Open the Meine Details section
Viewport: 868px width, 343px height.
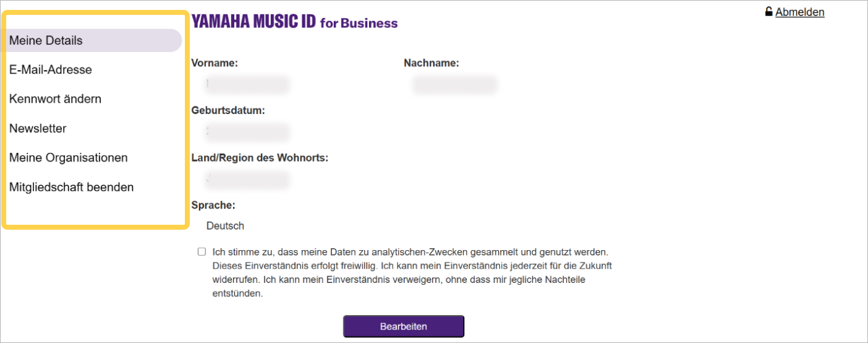(x=46, y=41)
